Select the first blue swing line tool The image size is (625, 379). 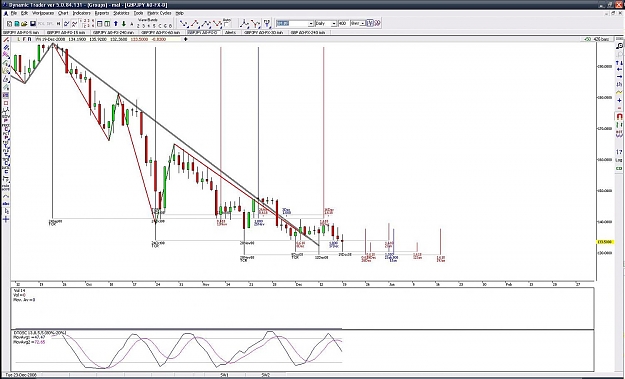point(184,24)
